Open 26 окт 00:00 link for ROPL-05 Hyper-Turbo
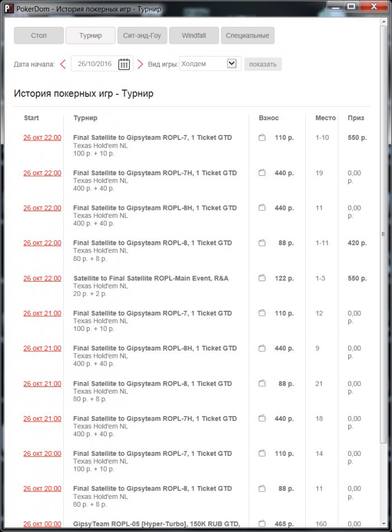392x532 pixels. click(x=43, y=524)
